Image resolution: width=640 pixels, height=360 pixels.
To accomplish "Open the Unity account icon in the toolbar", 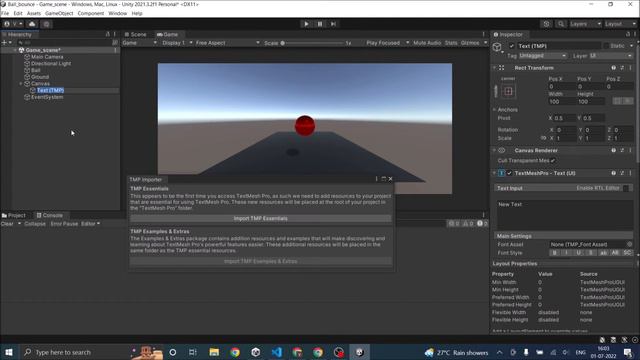I will 7,24.
